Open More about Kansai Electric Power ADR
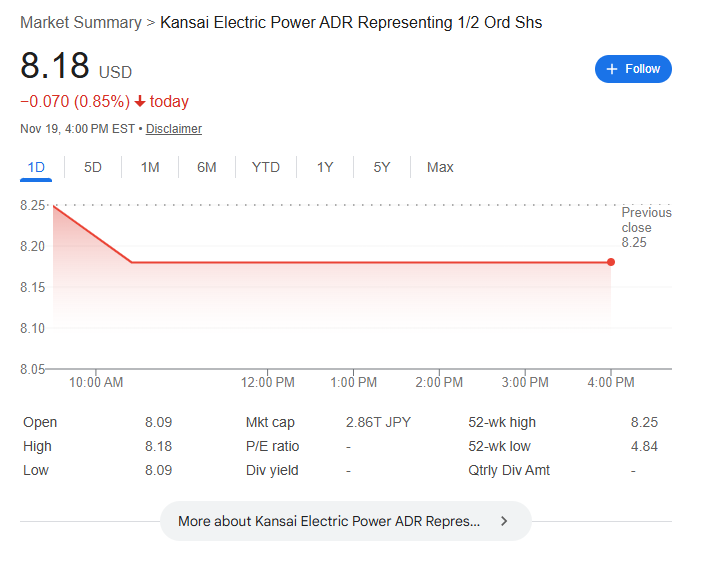This screenshot has width=716, height=567. pos(330,521)
